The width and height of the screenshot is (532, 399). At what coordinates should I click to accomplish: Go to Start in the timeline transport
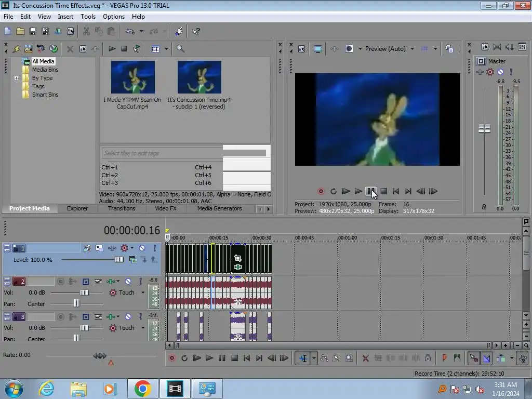(x=247, y=358)
